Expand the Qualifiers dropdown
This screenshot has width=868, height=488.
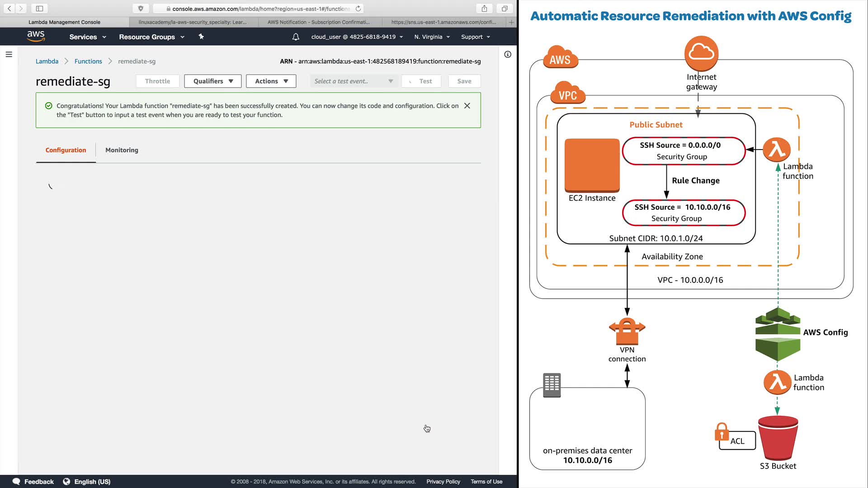pos(213,81)
